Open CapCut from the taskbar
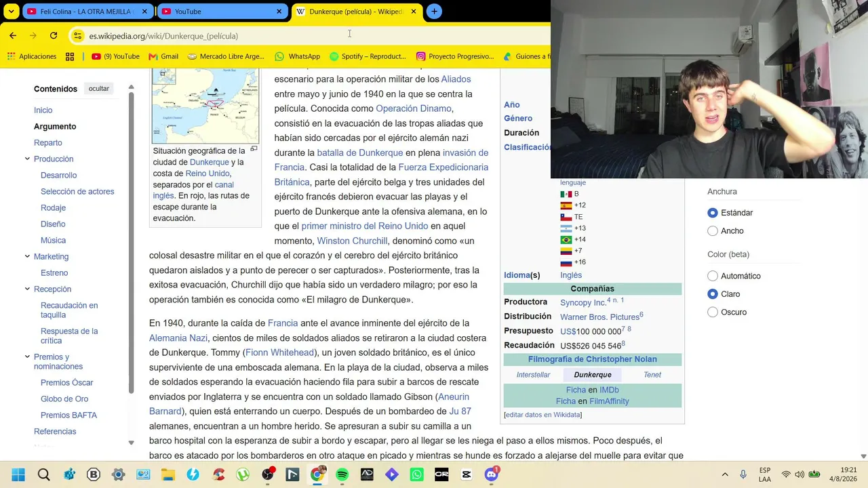 pos(467,474)
